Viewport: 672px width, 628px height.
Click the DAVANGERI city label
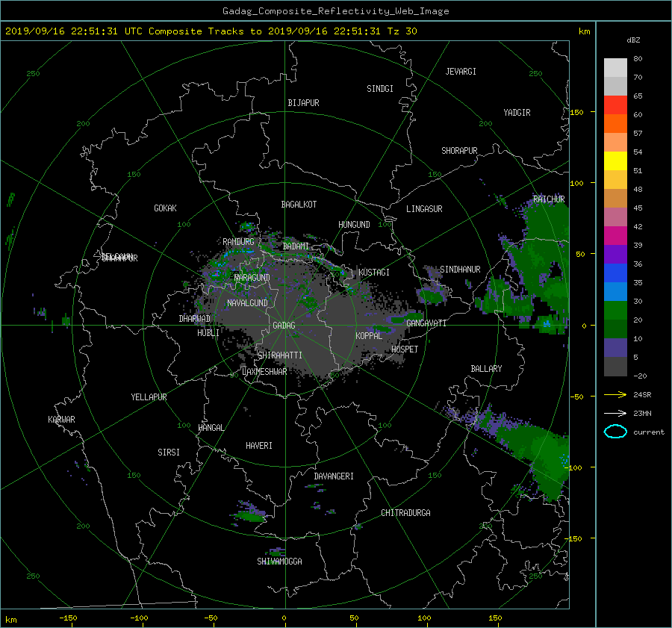(x=334, y=476)
